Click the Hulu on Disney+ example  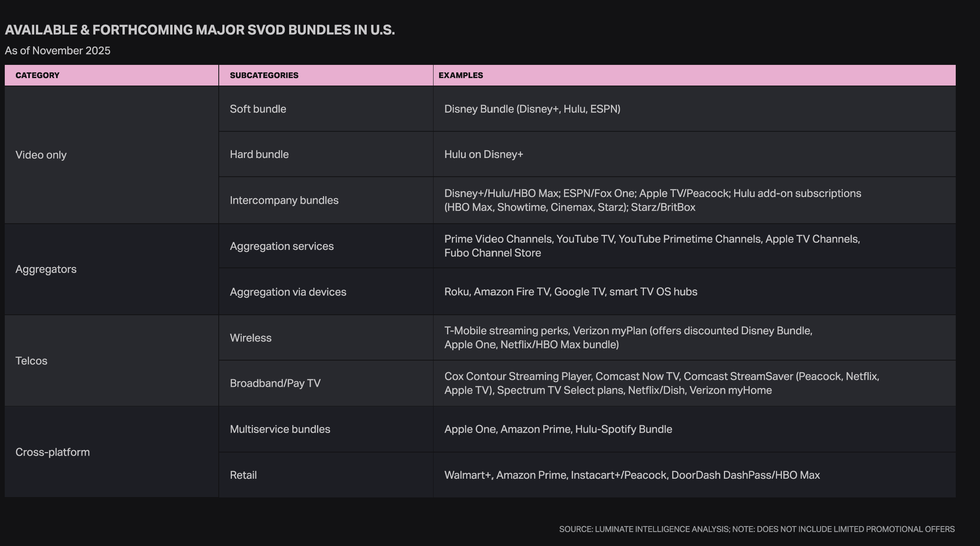point(484,154)
